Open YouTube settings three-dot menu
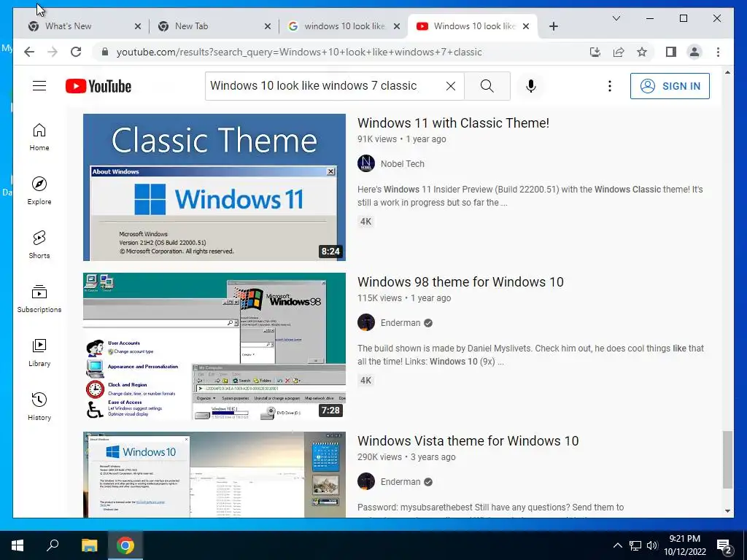This screenshot has width=747, height=560. 609,86
